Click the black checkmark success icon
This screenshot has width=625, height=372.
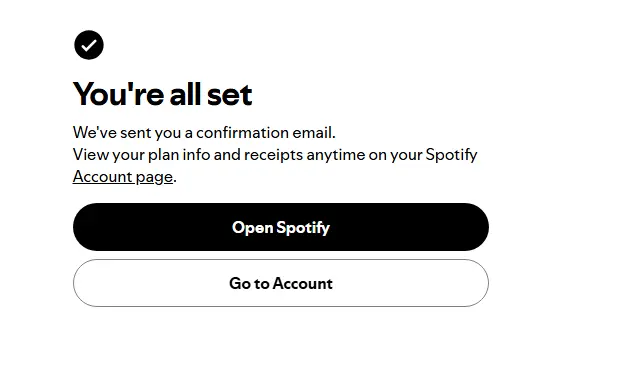89,45
